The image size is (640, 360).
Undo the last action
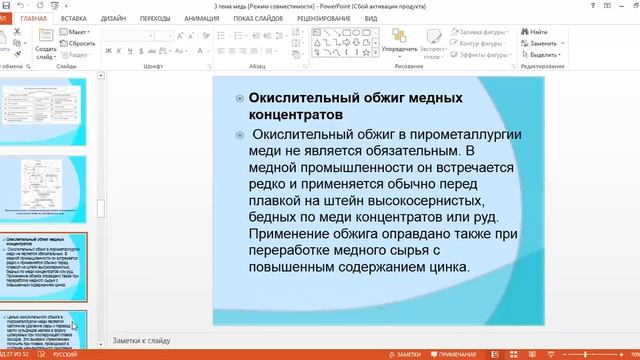pos(20,6)
